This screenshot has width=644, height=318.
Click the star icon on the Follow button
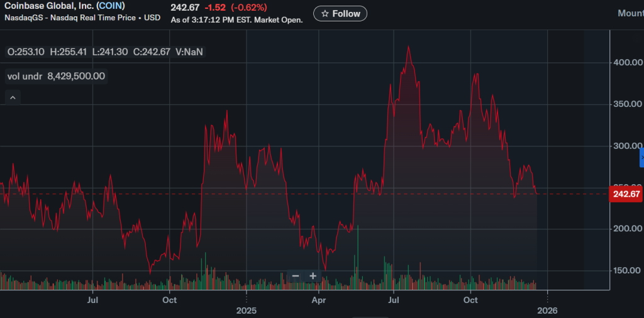click(325, 14)
